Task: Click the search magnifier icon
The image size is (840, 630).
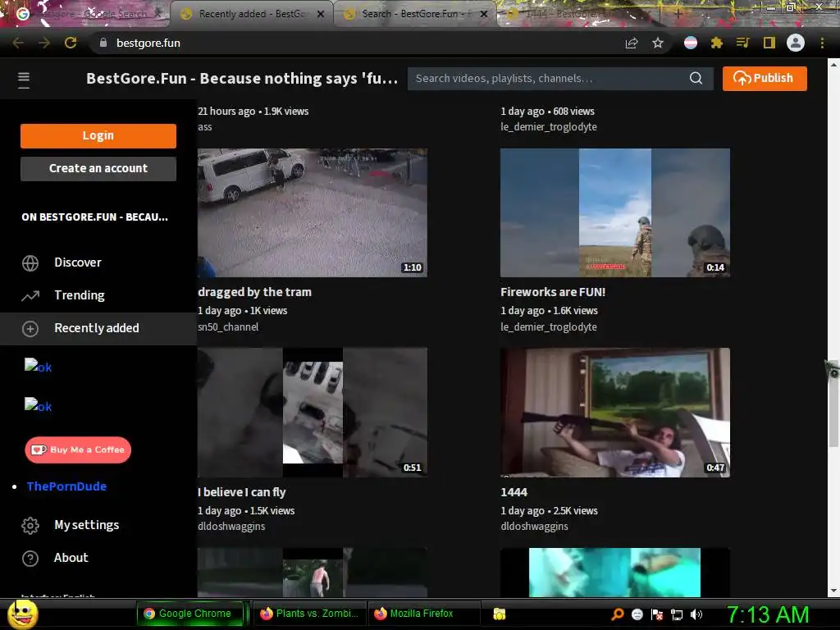Action: coord(696,78)
